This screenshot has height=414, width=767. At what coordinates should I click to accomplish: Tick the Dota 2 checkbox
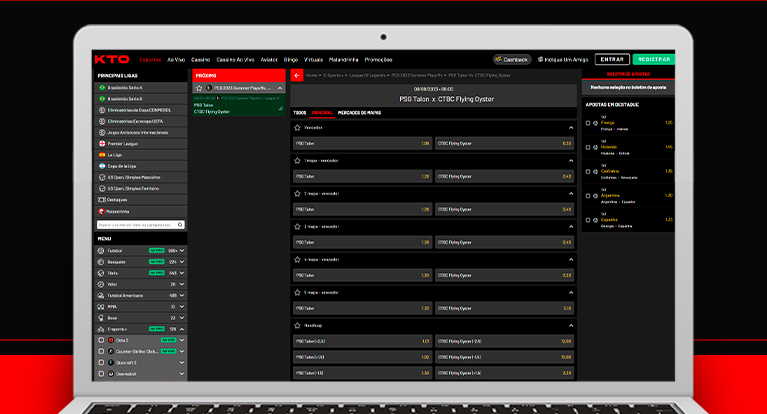point(101,340)
